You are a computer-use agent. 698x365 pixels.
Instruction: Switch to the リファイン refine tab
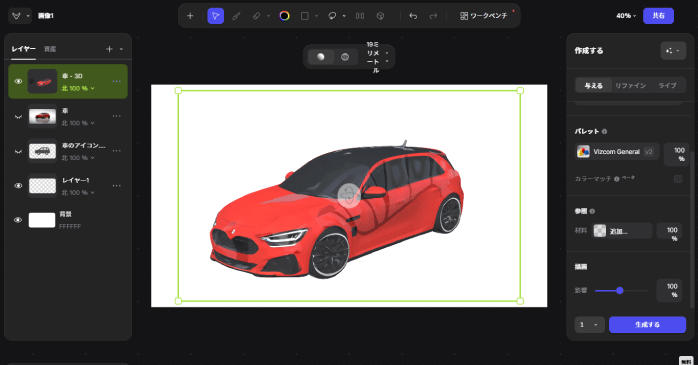(630, 85)
